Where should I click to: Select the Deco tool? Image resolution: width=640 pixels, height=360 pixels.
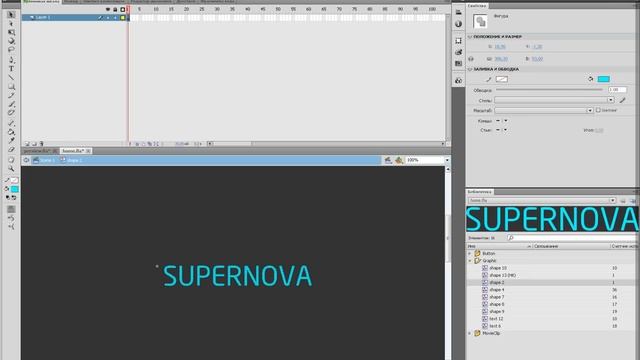pos(11,112)
